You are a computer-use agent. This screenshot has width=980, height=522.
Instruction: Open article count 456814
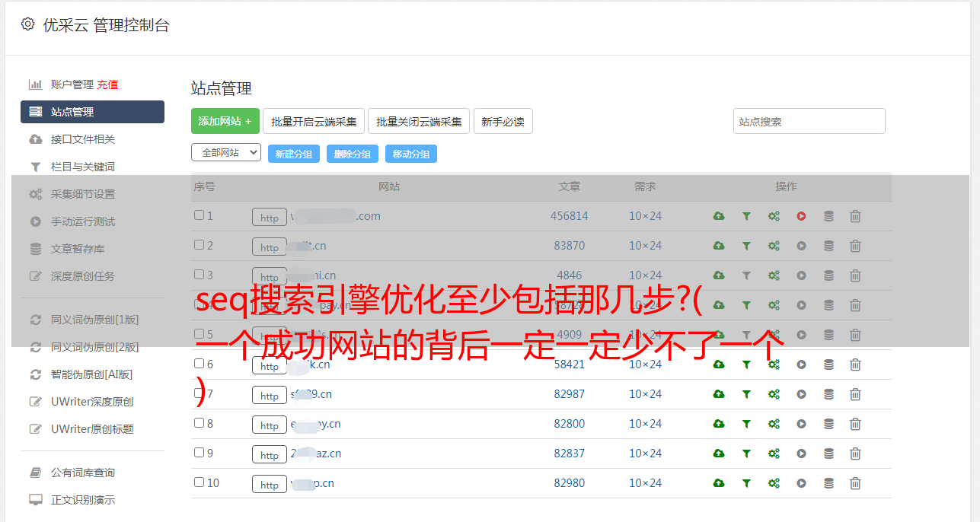coord(570,216)
